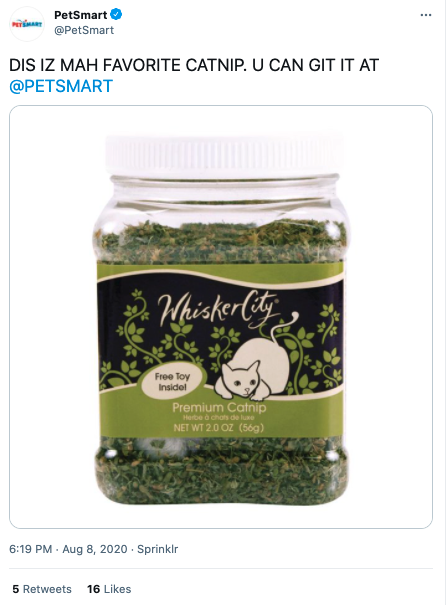View the list of 16 Likes
The image size is (448, 605).
pos(109,589)
